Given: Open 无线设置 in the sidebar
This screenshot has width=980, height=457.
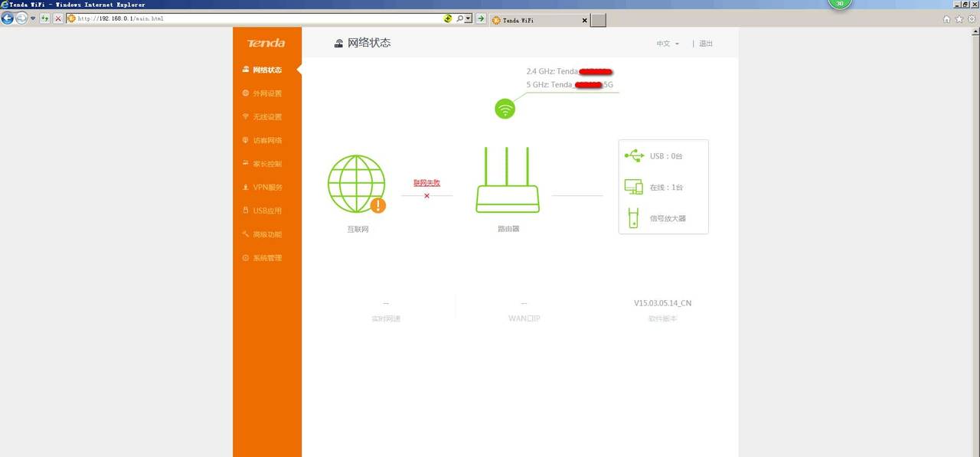Looking at the screenshot, I should point(267,117).
